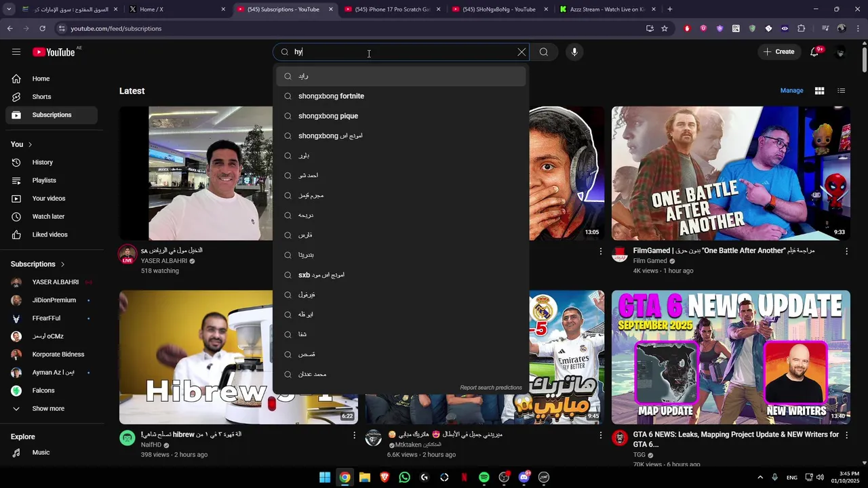The width and height of the screenshot is (868, 488).
Task: Click the YouTube logo
Action: (x=54, y=52)
